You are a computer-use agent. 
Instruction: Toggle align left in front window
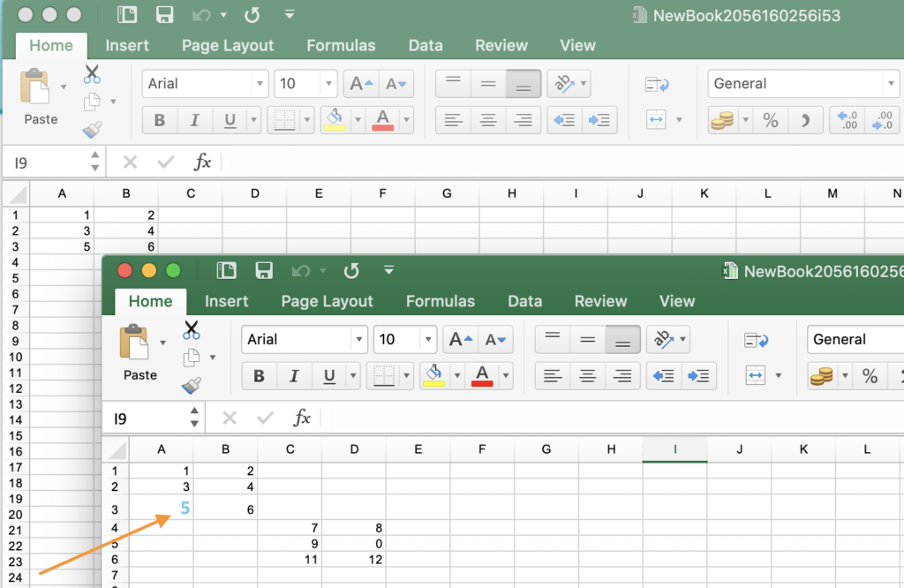(x=553, y=376)
